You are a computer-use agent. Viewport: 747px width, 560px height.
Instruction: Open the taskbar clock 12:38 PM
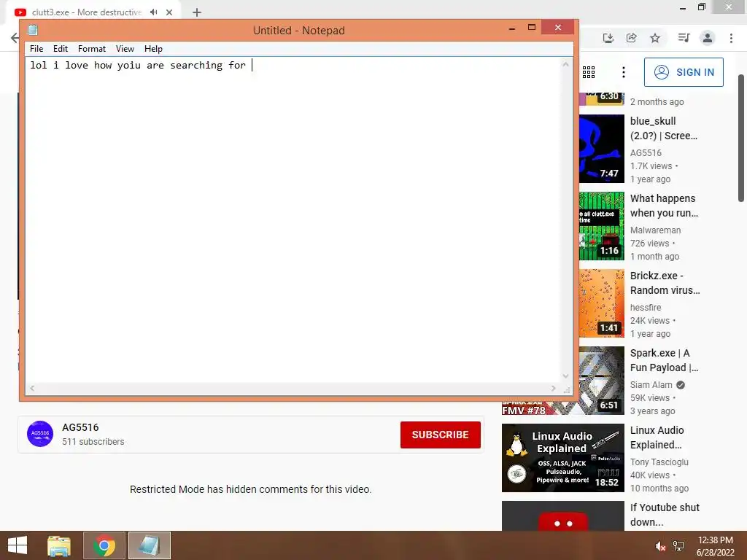coord(715,545)
